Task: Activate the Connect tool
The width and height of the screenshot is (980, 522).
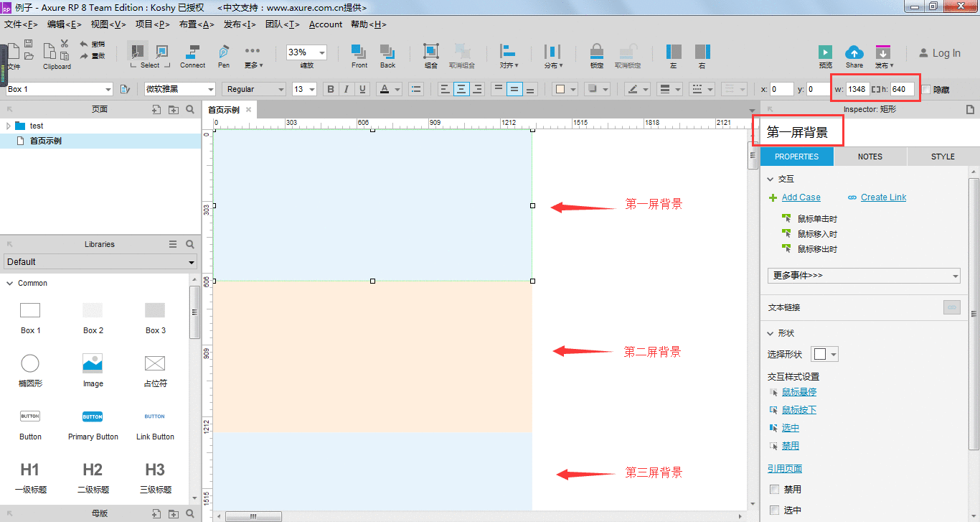Action: click(x=192, y=55)
